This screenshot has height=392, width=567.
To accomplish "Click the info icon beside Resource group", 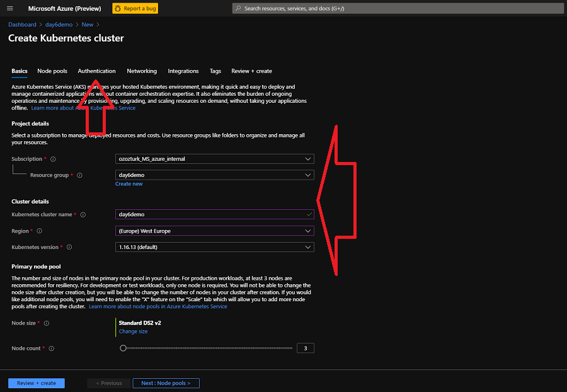I will click(x=79, y=175).
